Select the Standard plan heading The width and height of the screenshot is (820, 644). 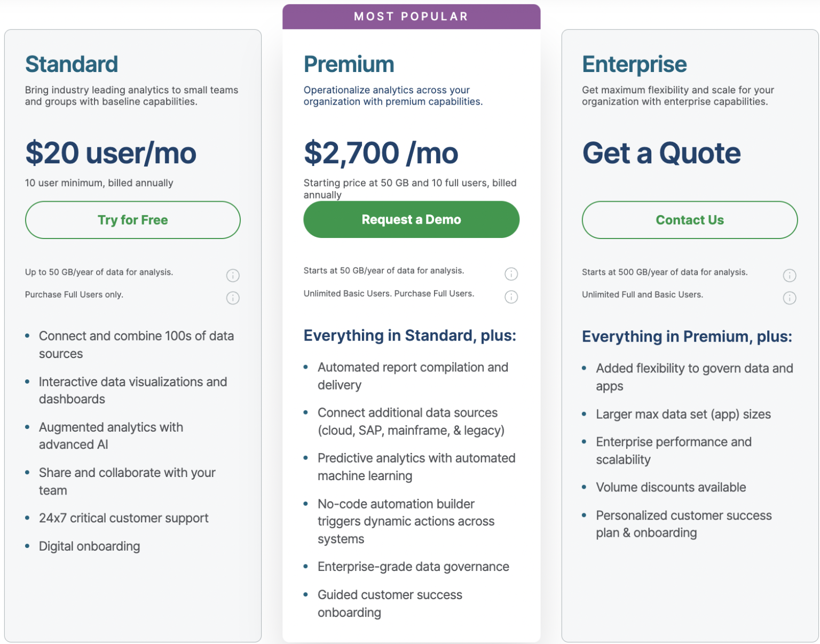click(71, 63)
